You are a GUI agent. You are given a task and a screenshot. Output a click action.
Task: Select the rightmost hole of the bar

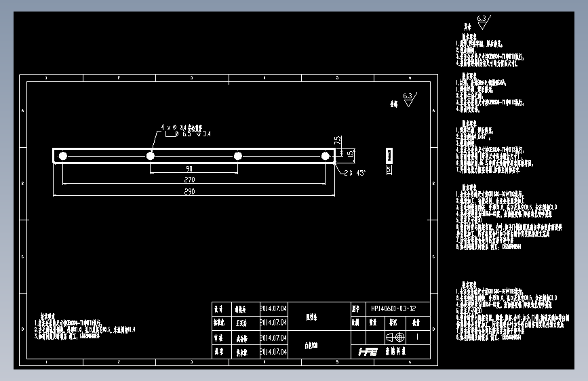325,156
